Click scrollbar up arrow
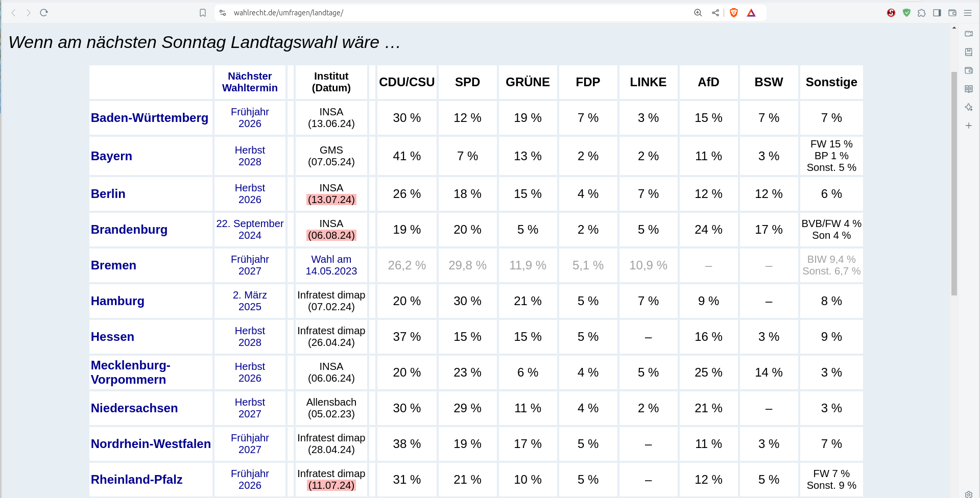 click(x=954, y=28)
